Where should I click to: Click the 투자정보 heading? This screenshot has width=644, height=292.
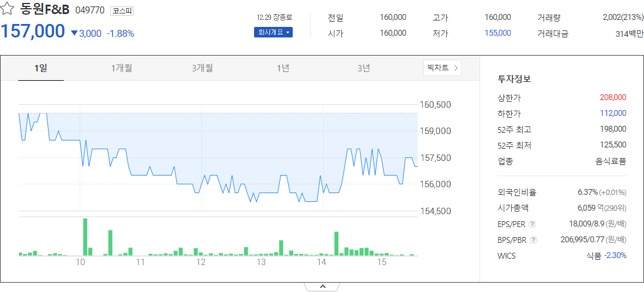(x=514, y=79)
